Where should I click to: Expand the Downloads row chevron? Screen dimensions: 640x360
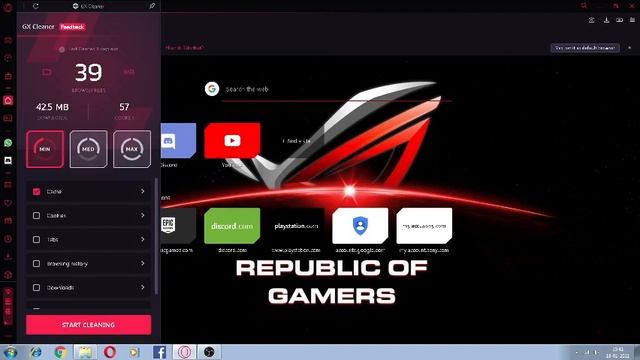(142, 287)
